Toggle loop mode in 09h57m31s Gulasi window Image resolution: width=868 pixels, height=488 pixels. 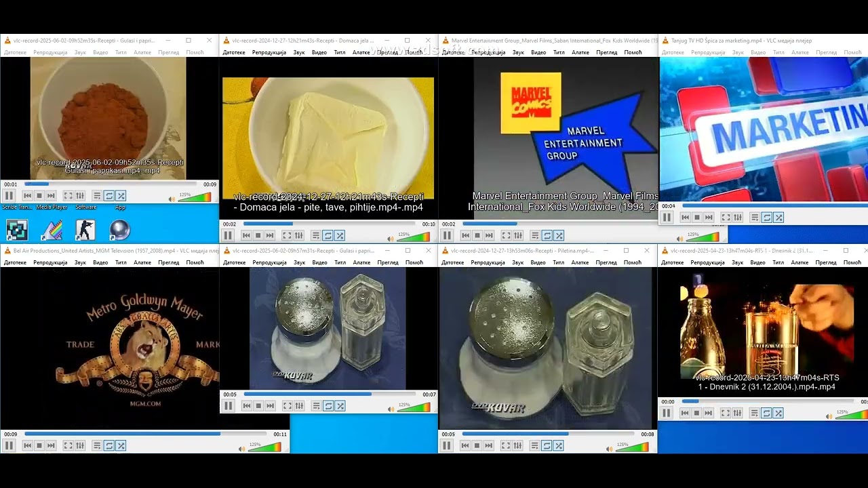328,406
